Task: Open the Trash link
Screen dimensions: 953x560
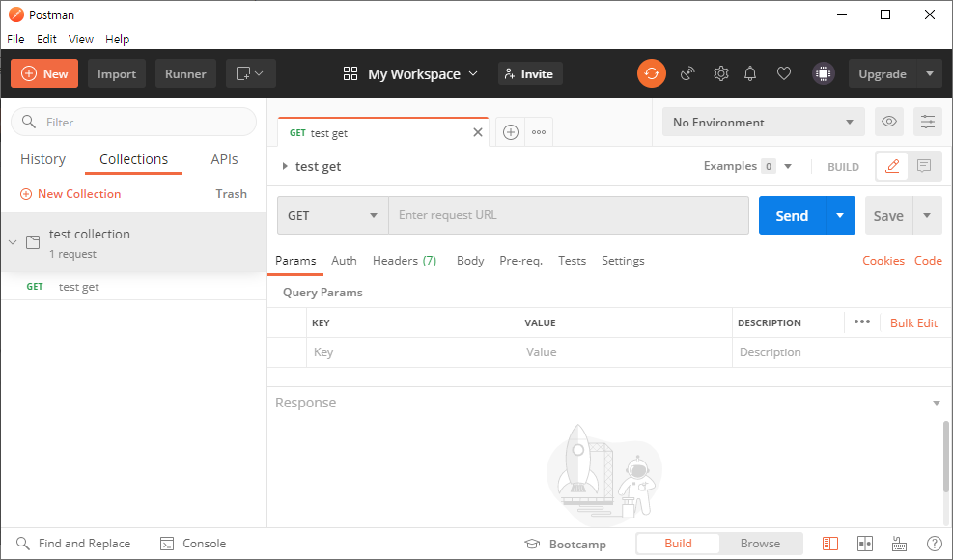Action: pyautogui.click(x=231, y=194)
